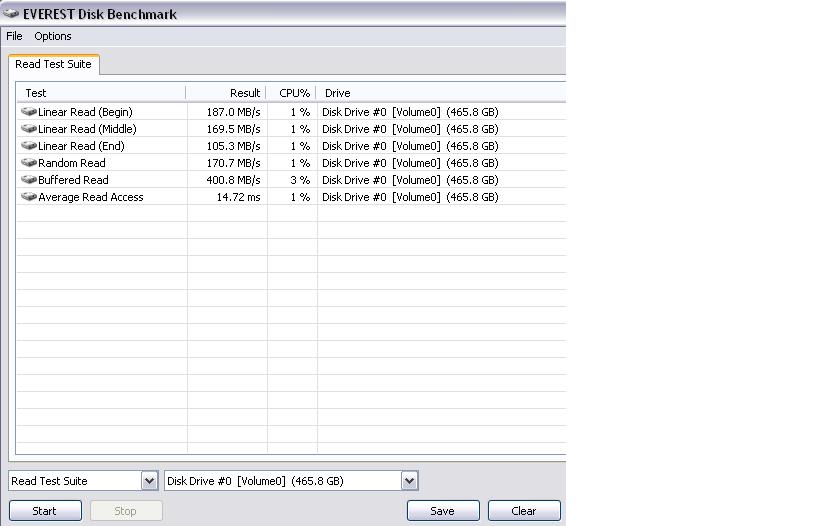Click the EVEREST title bar disk icon
Screen dimensions: 840x526
coord(11,13)
